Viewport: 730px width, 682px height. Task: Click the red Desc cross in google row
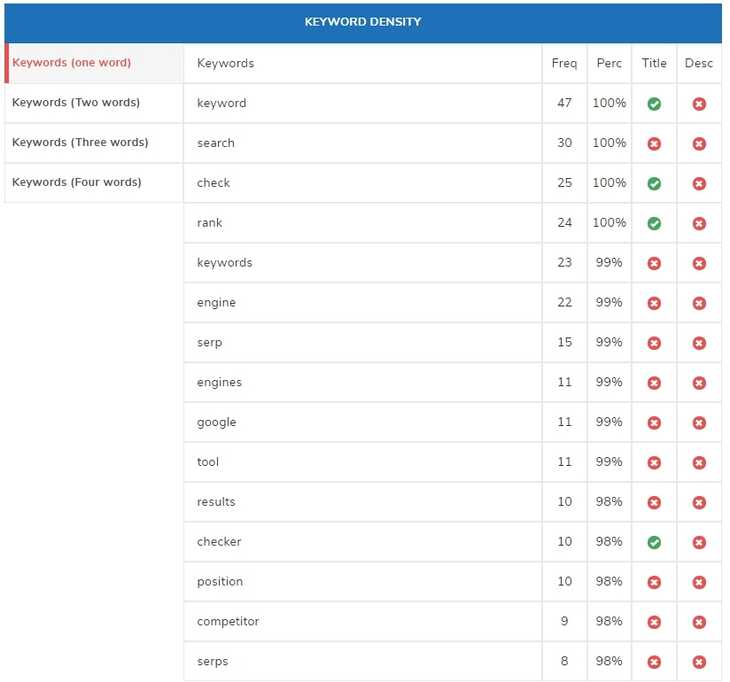pyautogui.click(x=699, y=423)
